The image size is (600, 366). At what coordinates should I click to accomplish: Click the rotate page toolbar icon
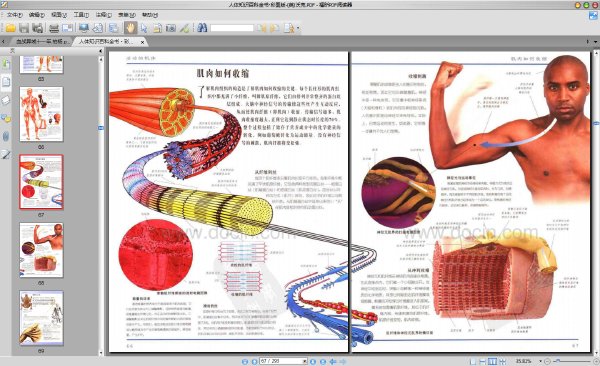click(98, 28)
